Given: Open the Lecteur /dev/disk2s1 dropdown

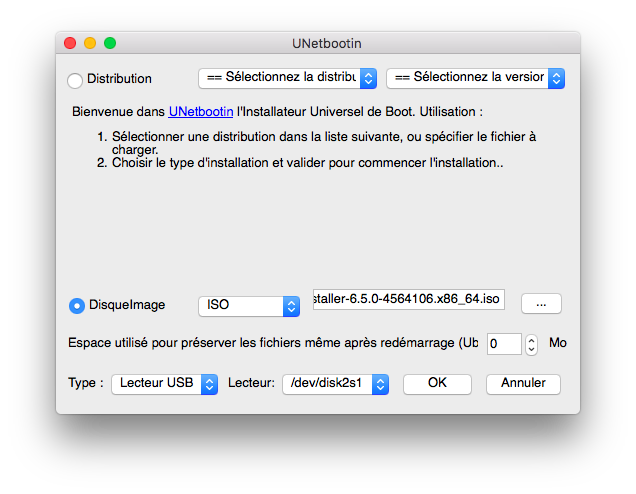Looking at the screenshot, I should [335, 384].
